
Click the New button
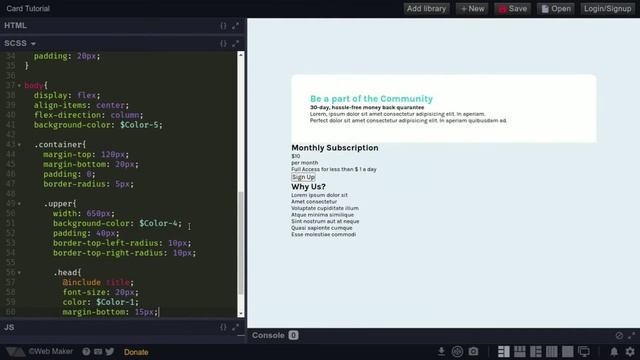[472, 9]
